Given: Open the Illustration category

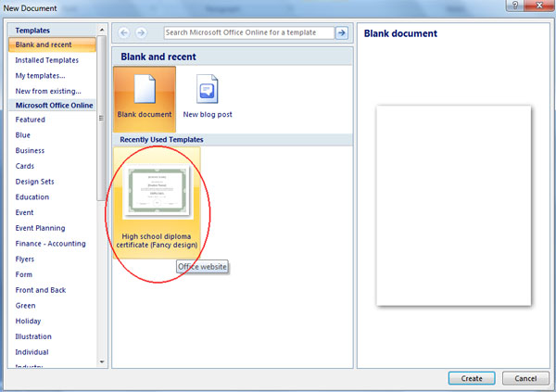Looking at the screenshot, I should pyautogui.click(x=33, y=336).
